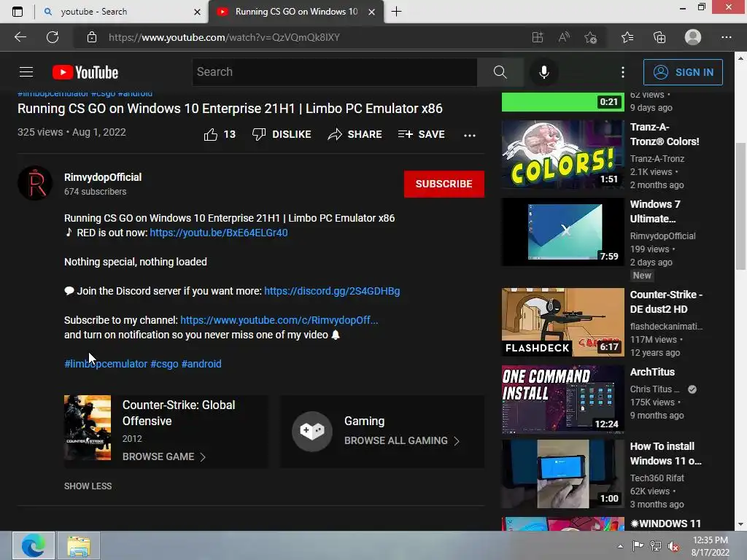747x560 pixels.
Task: Open Microsoft Edge from taskbar
Action: pos(34,545)
